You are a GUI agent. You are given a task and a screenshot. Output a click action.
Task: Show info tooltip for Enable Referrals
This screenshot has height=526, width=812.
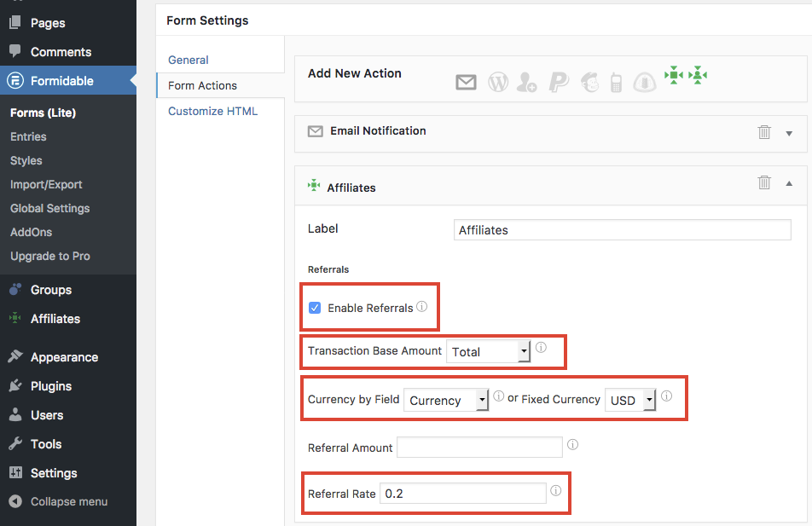[422, 307]
